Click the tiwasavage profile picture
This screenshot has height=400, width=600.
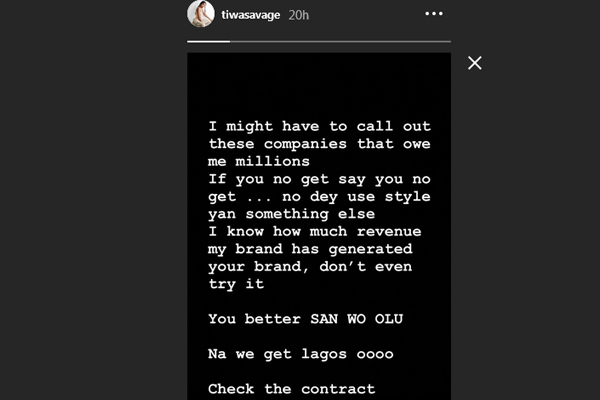(201, 14)
